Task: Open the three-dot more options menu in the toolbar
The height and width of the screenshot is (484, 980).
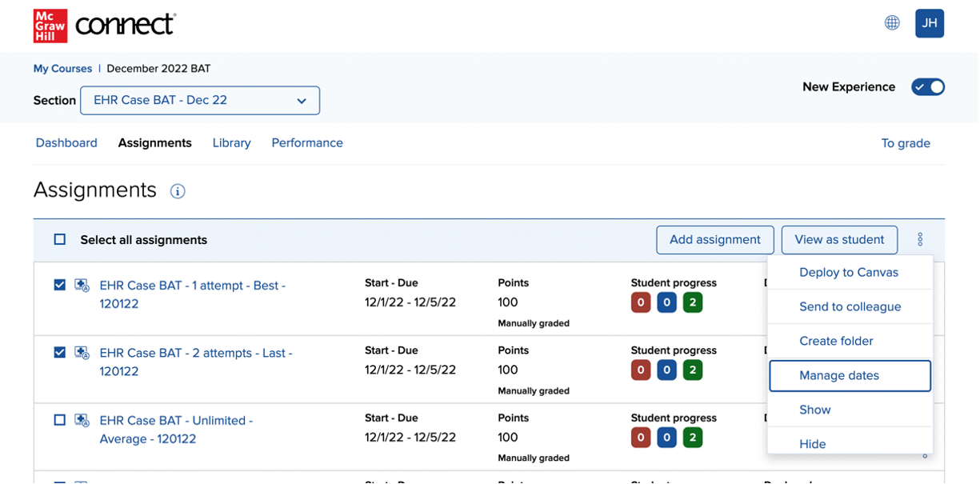Action: coord(920,239)
